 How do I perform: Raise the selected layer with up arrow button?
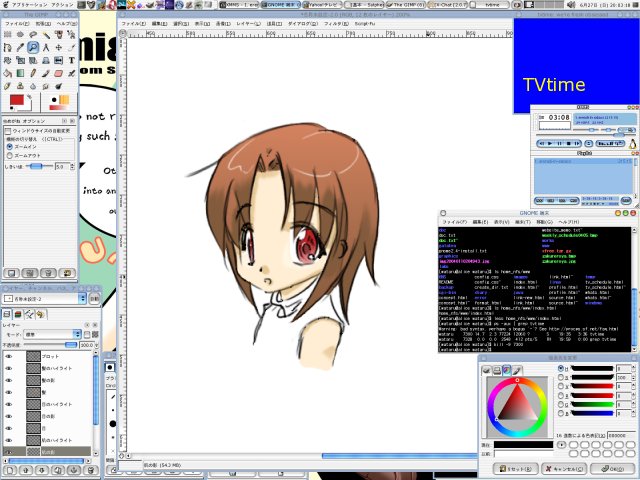pos(26,471)
